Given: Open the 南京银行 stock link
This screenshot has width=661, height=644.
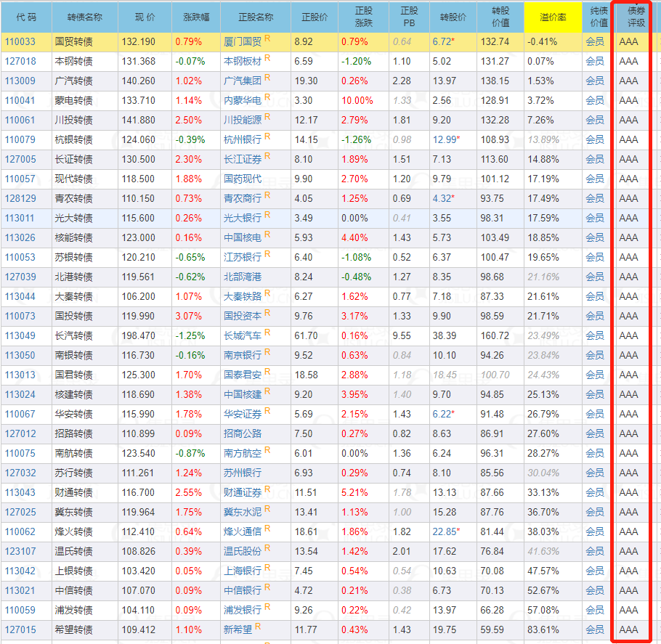Looking at the screenshot, I should click(243, 355).
